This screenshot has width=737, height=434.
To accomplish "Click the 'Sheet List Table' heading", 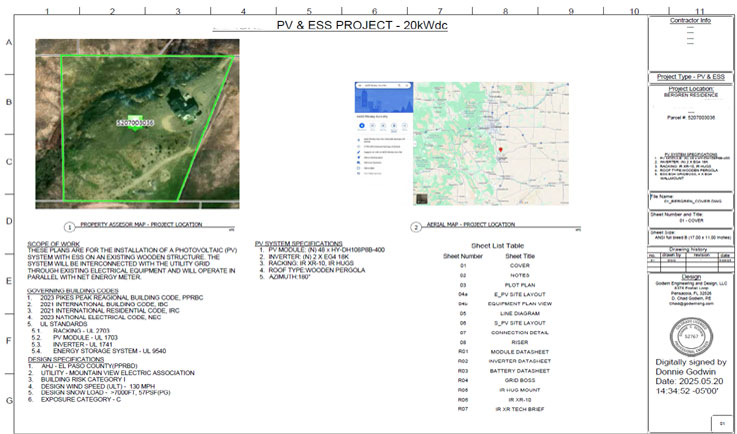I will click(497, 246).
